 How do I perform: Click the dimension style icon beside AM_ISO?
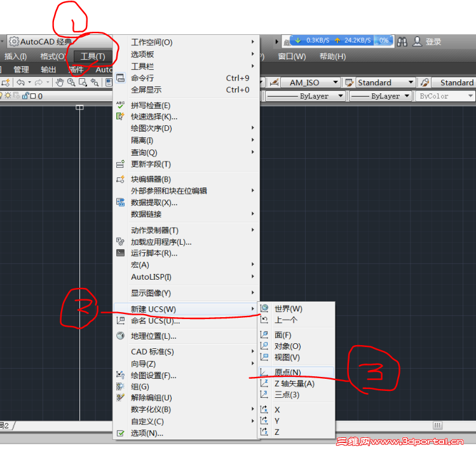coord(274,82)
